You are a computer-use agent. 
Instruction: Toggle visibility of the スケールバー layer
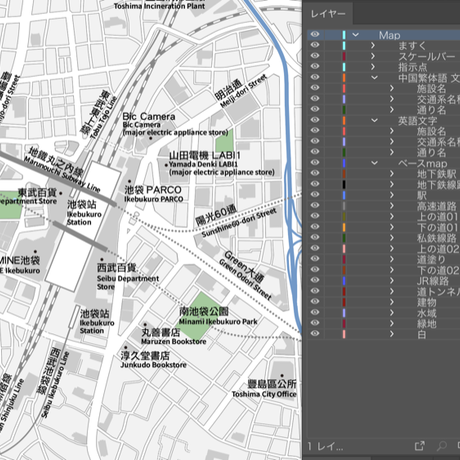(315, 56)
